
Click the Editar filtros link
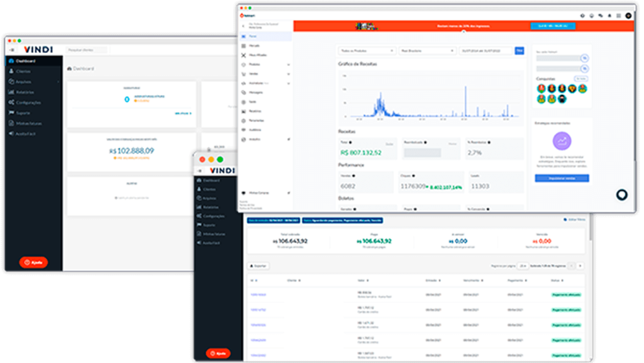[x=575, y=220]
